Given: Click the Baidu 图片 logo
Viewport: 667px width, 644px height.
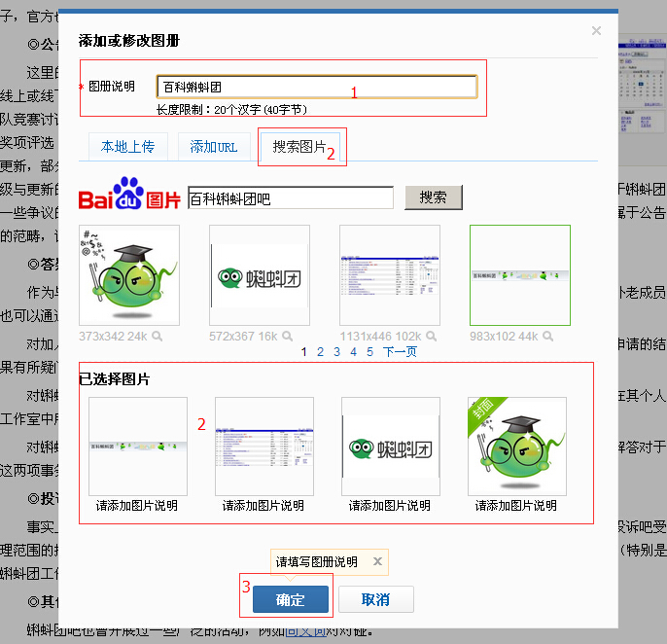Looking at the screenshot, I should 130,196.
